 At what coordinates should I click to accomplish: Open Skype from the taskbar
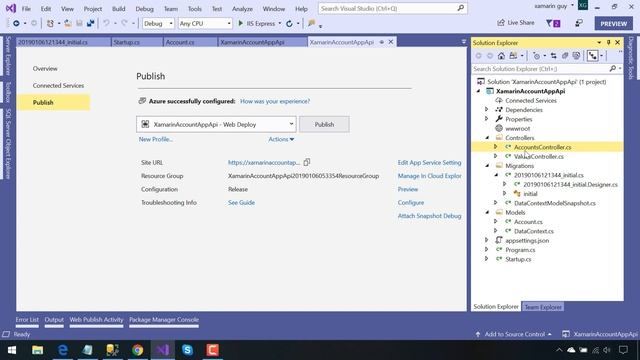click(x=187, y=350)
